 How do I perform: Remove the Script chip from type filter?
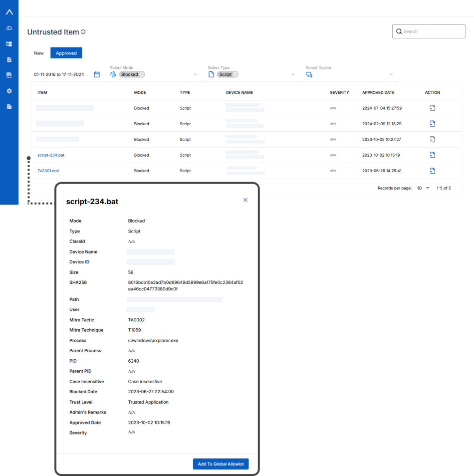pos(236,74)
